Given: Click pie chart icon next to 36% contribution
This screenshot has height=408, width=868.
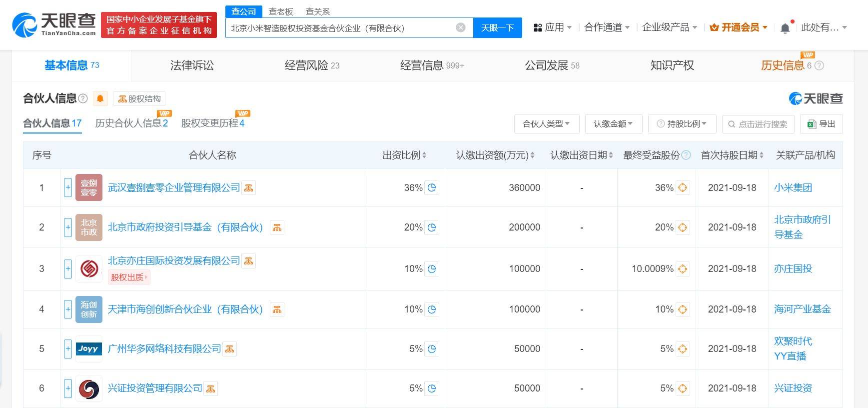Looking at the screenshot, I should coord(432,187).
